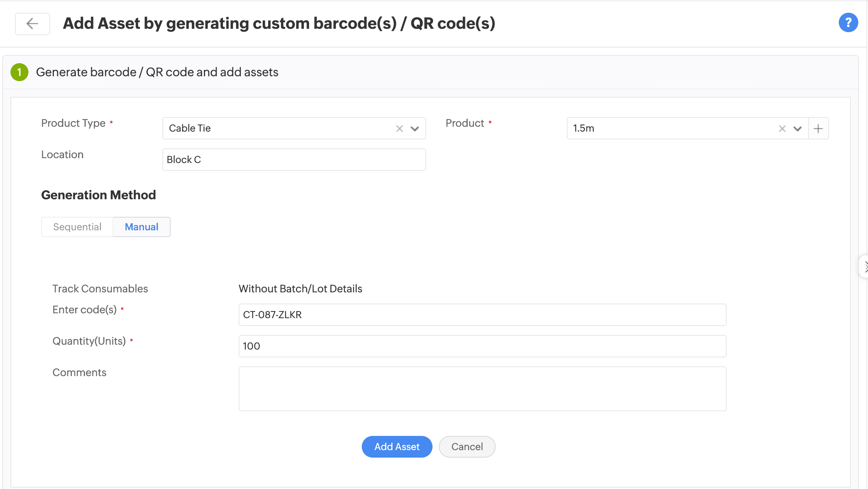The image size is (868, 489).
Task: Click the green step 1 badge
Action: [x=19, y=72]
